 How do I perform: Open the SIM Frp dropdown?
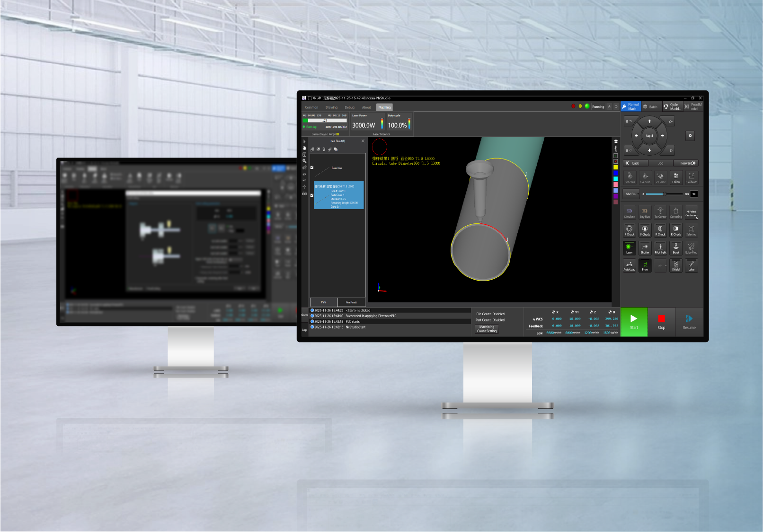coord(632,194)
